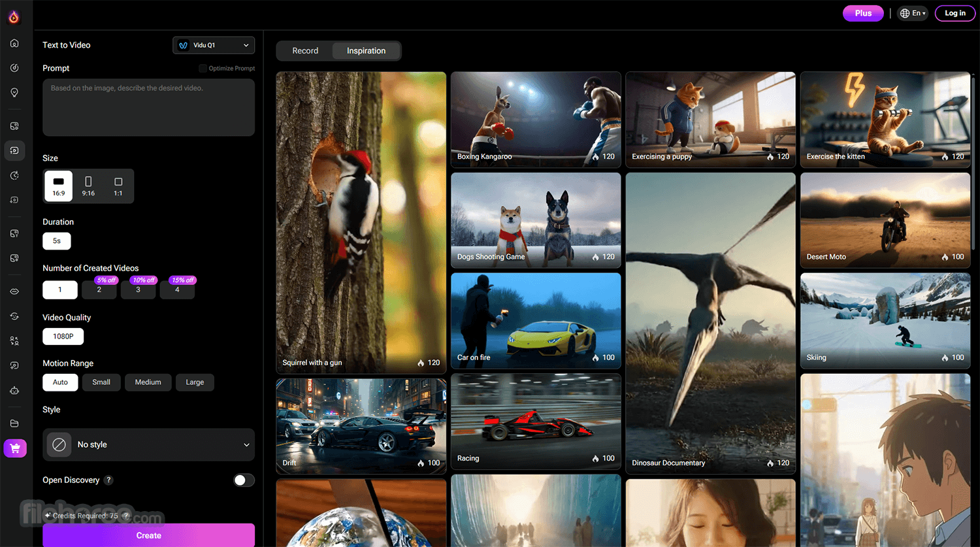This screenshot has height=547, width=980.
Task: Click flame icon on Desert Moto card
Action: point(945,257)
